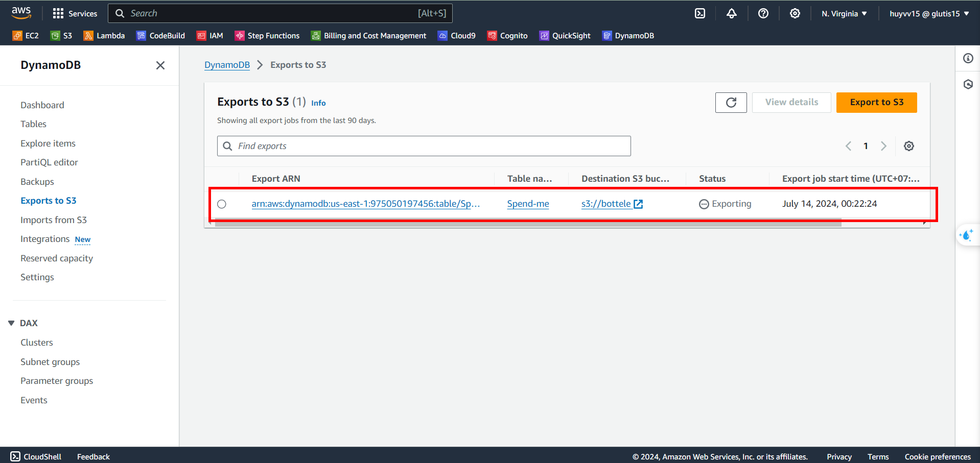Click the Export to S3 button
This screenshot has height=463, width=980.
[x=877, y=102]
